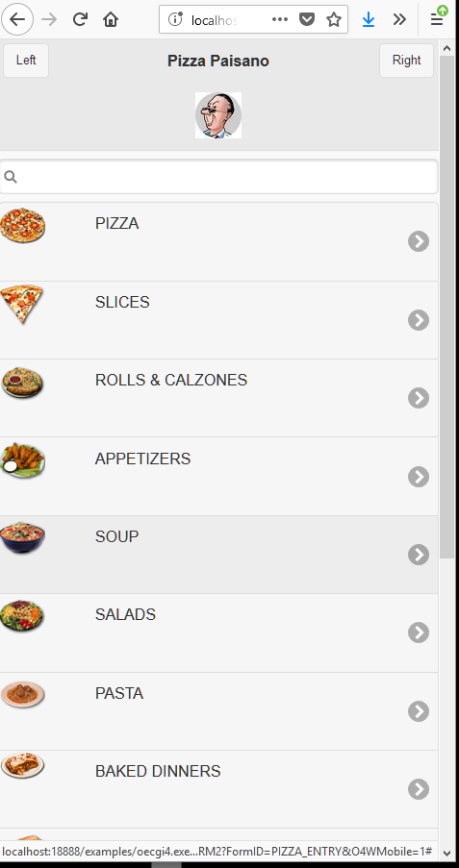Go to browser home page icon
Image resolution: width=459 pixels, height=868 pixels.
[x=111, y=19]
